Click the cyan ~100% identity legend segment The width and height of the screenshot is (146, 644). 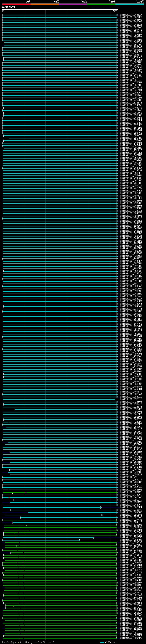click(x=130, y=4)
